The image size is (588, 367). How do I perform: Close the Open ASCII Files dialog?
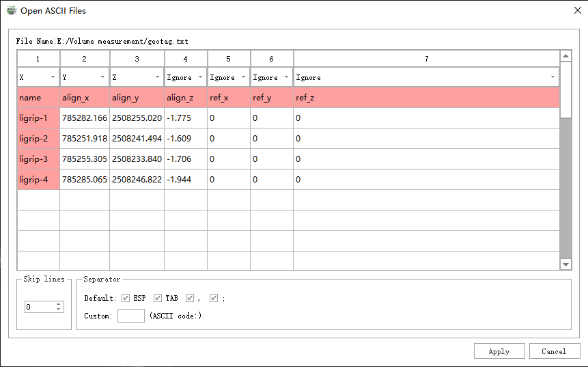click(578, 10)
